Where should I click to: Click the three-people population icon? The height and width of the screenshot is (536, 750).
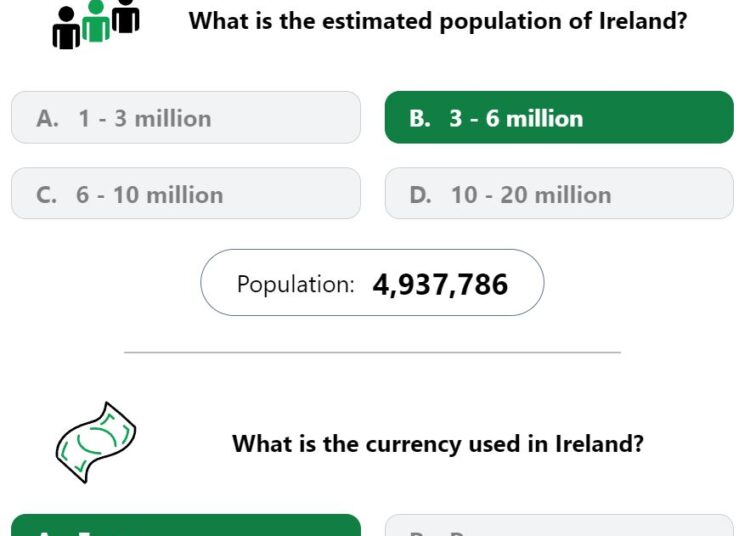coord(96,24)
